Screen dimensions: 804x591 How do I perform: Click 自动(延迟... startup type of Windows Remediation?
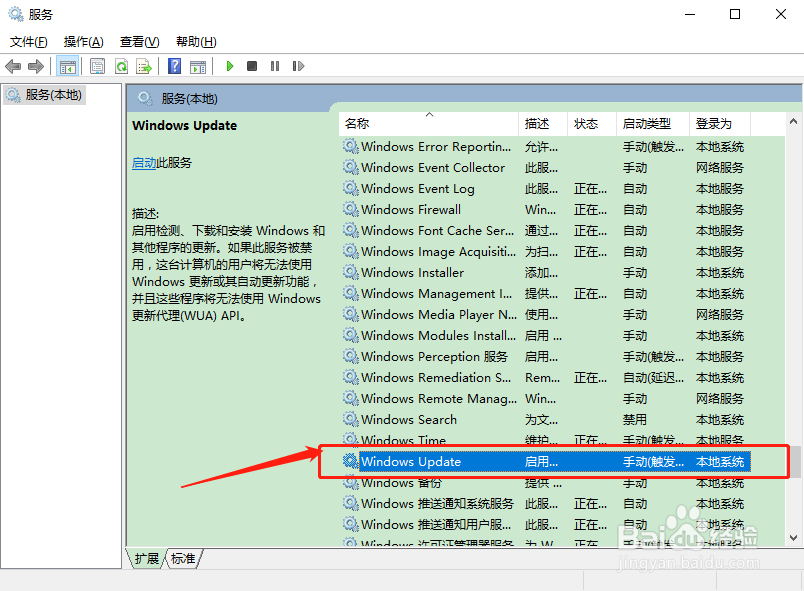coord(653,378)
